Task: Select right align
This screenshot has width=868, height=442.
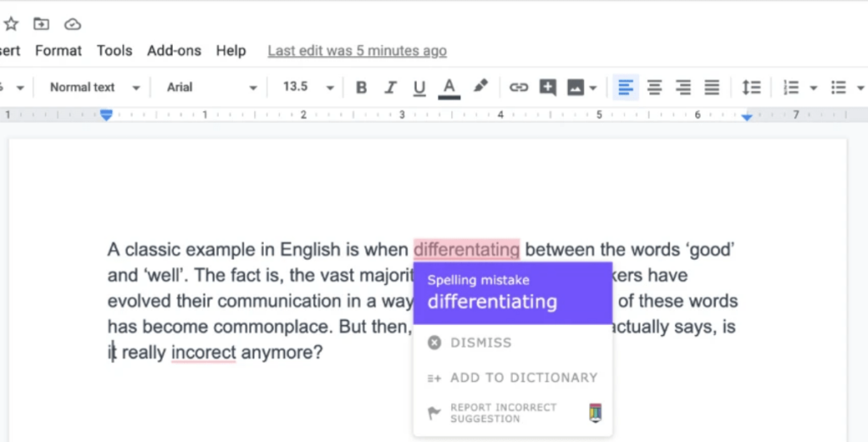Action: 683,87
